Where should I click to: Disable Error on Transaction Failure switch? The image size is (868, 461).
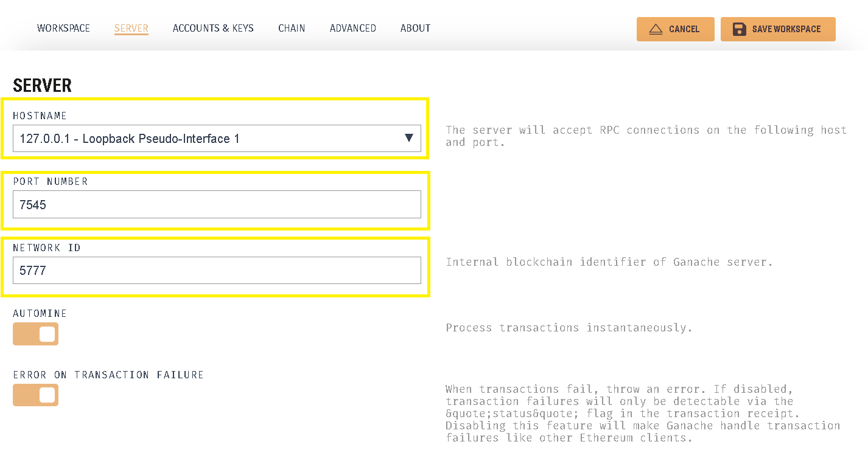(x=35, y=395)
